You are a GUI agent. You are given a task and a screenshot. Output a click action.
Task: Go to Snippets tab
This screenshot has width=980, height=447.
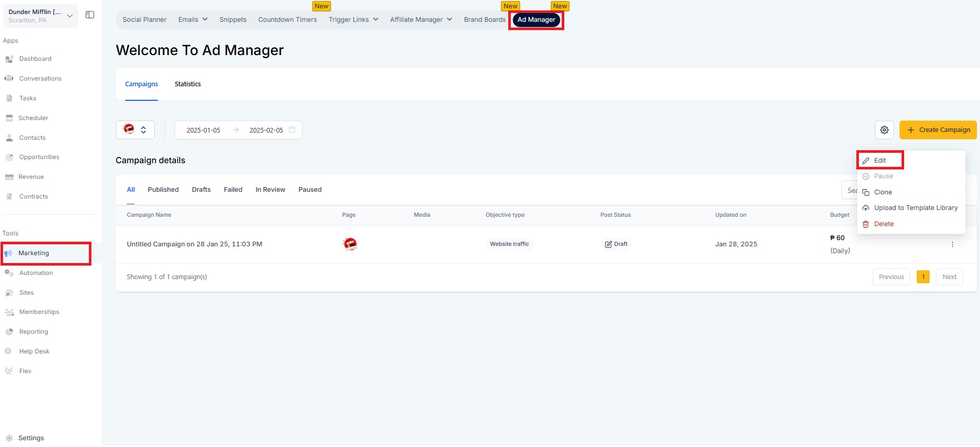[233, 20]
